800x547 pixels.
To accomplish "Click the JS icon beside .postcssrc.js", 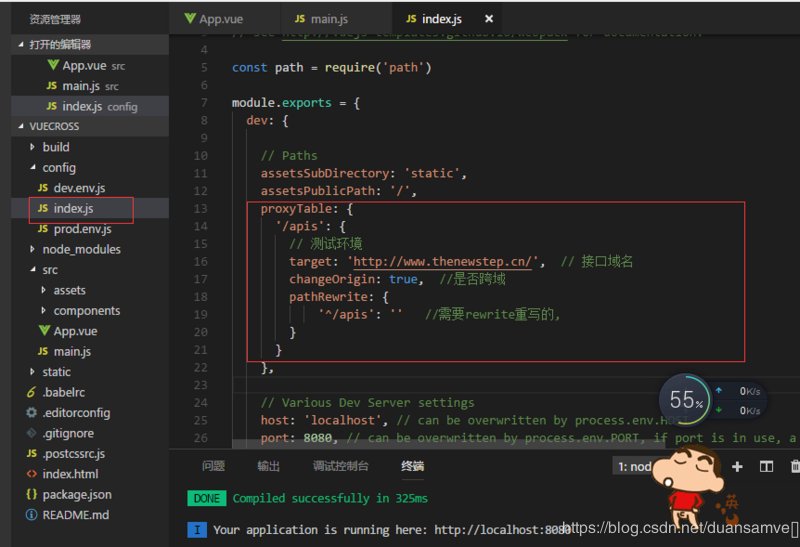I will pos(32,453).
